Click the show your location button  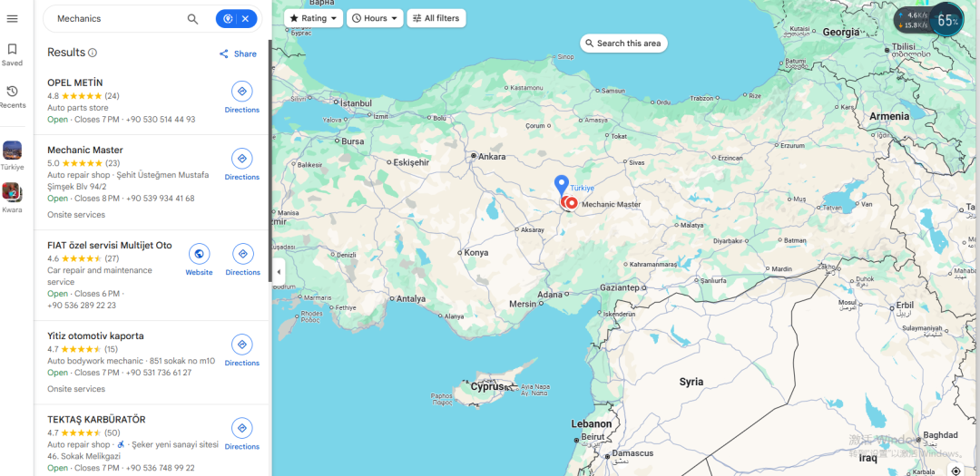pos(955,470)
